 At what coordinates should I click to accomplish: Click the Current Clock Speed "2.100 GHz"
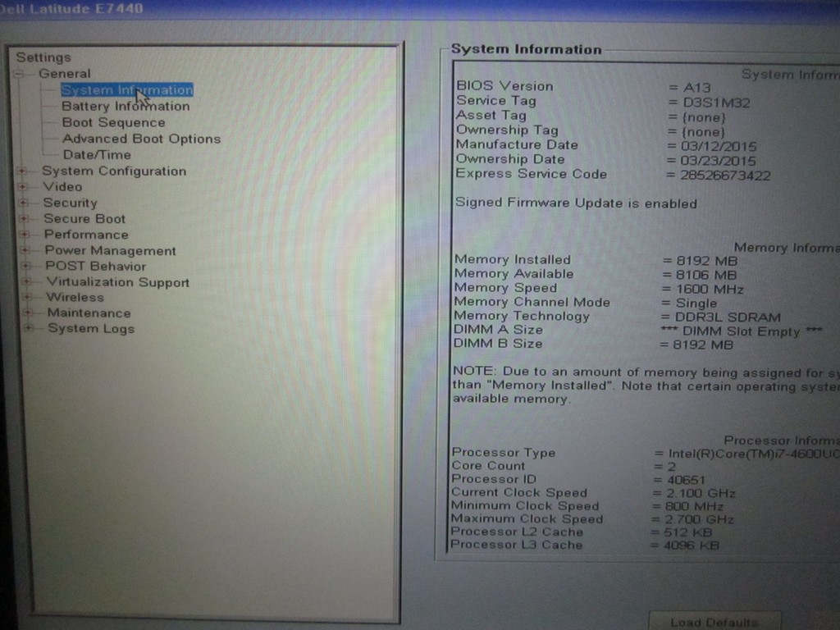click(701, 493)
